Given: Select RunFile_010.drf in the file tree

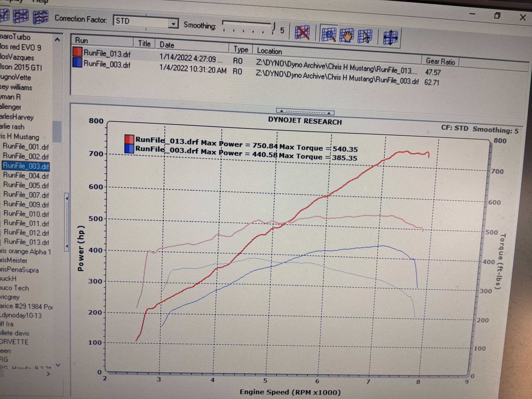Looking at the screenshot, I should click(26, 213).
